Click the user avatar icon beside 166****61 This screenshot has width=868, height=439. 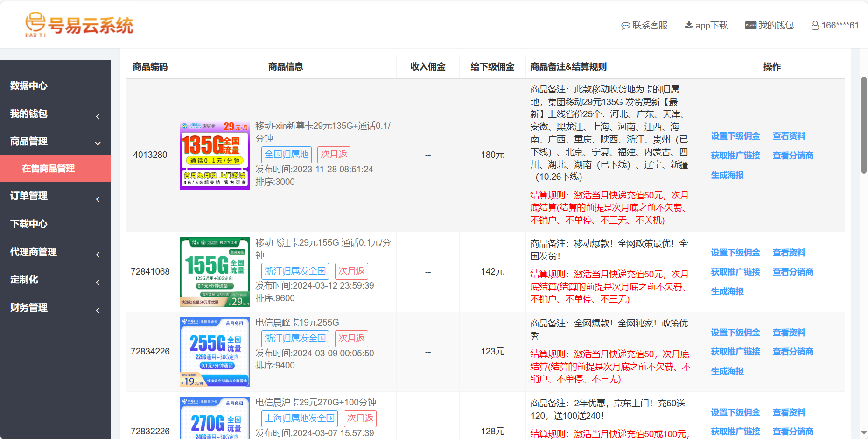point(815,26)
